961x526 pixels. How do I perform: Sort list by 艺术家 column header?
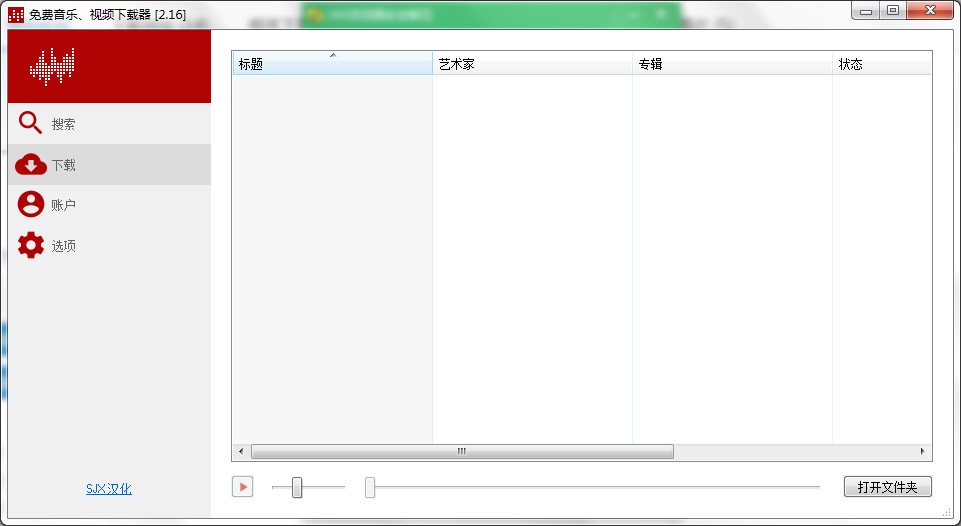(532, 64)
